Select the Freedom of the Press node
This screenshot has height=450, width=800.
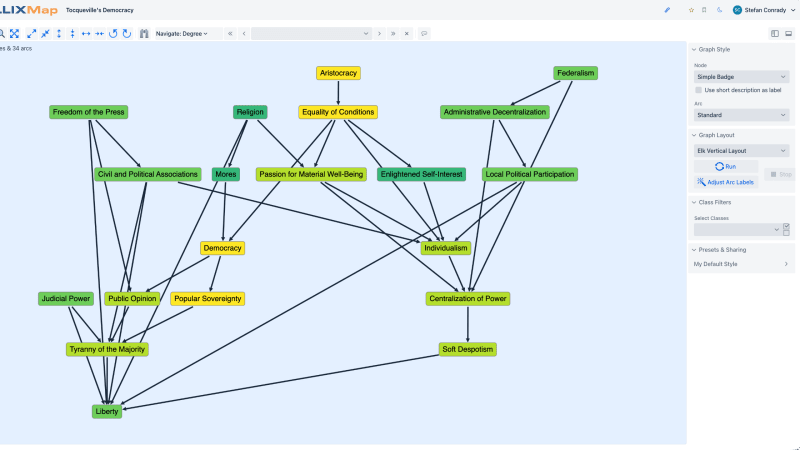89,112
